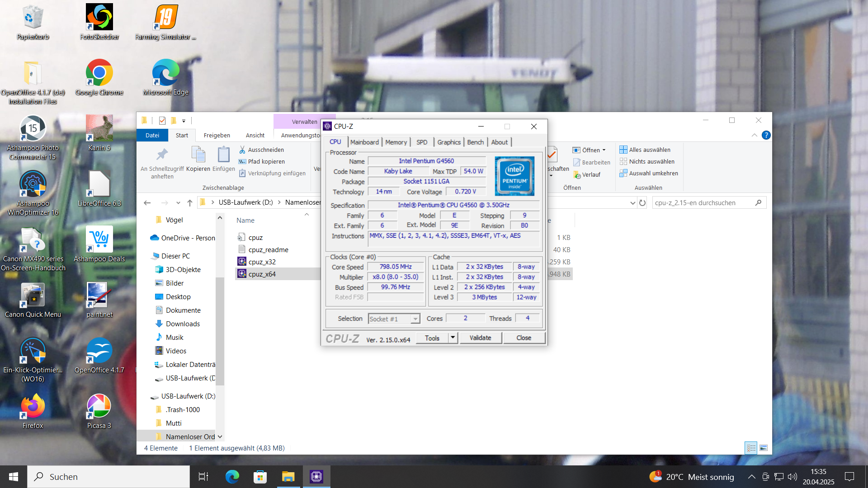
Task: Click the Validate button
Action: tap(480, 338)
